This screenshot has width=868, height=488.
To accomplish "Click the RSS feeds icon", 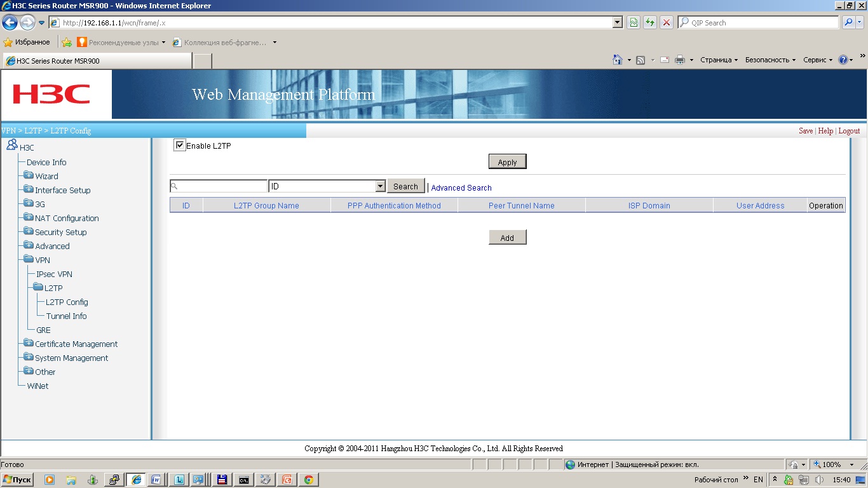I will [x=641, y=60].
